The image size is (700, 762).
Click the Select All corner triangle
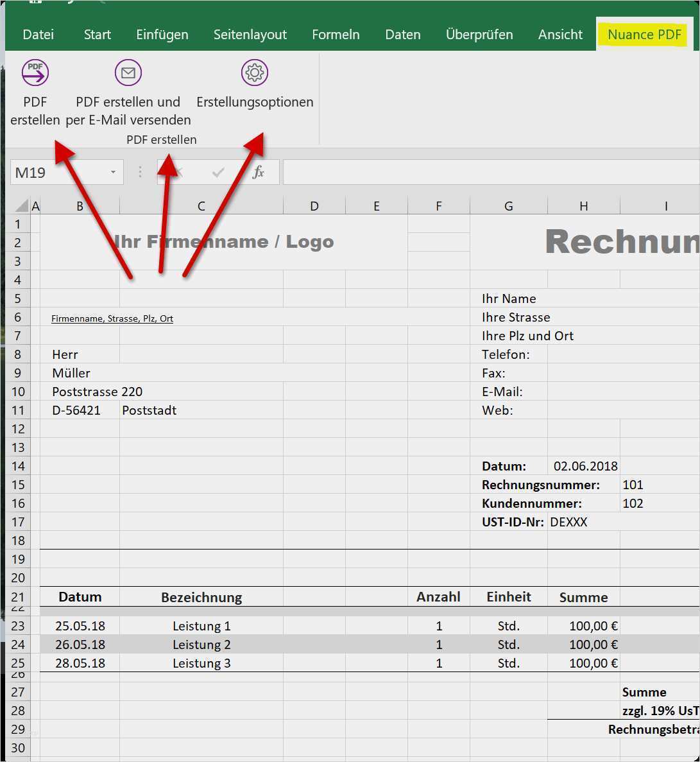(x=22, y=205)
